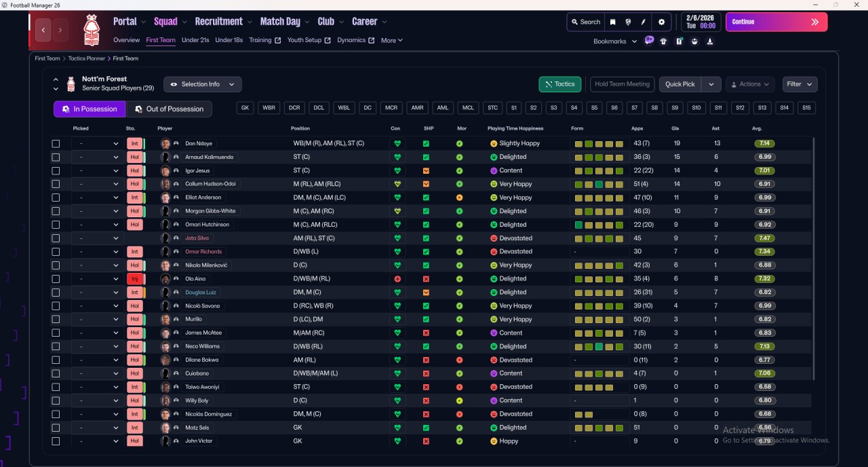The height and width of the screenshot is (467, 868).
Task: Click the date and time 2/6/2026 box
Action: [x=701, y=22]
